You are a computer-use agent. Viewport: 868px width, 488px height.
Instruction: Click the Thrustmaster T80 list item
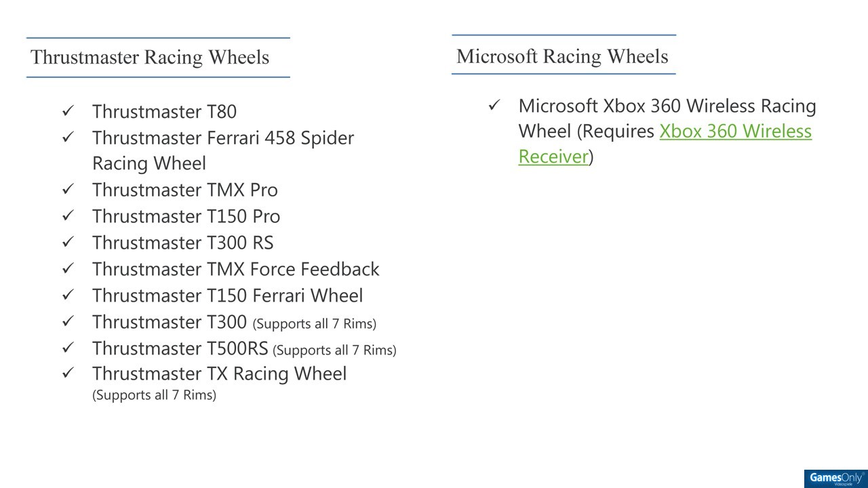coord(164,111)
